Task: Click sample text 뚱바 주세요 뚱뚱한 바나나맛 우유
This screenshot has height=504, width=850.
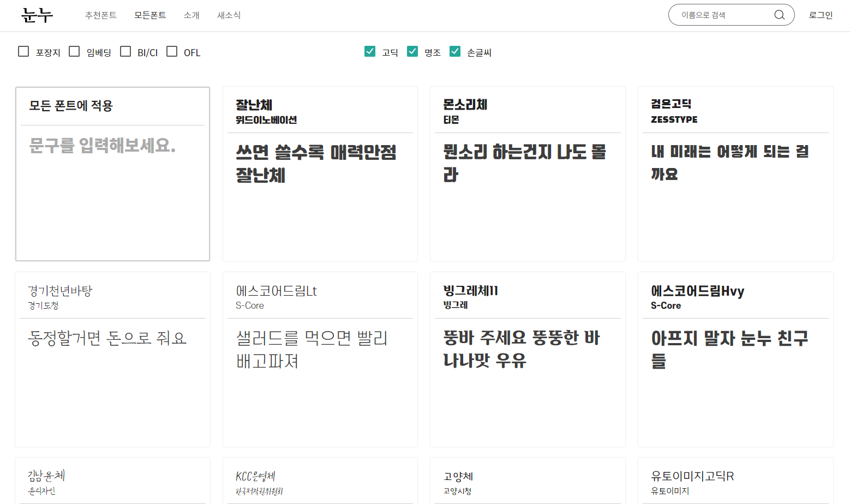Action: coord(522,349)
